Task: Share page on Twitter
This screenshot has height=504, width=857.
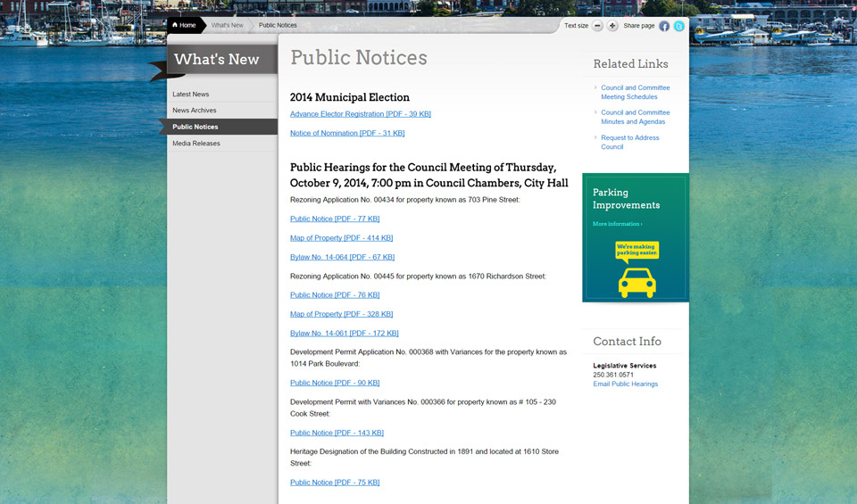Action: [678, 26]
